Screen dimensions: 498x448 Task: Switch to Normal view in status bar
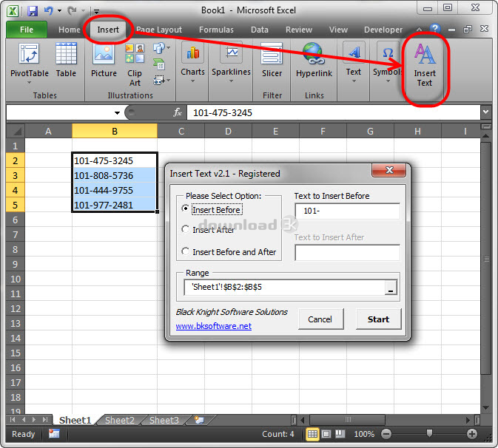coord(312,434)
